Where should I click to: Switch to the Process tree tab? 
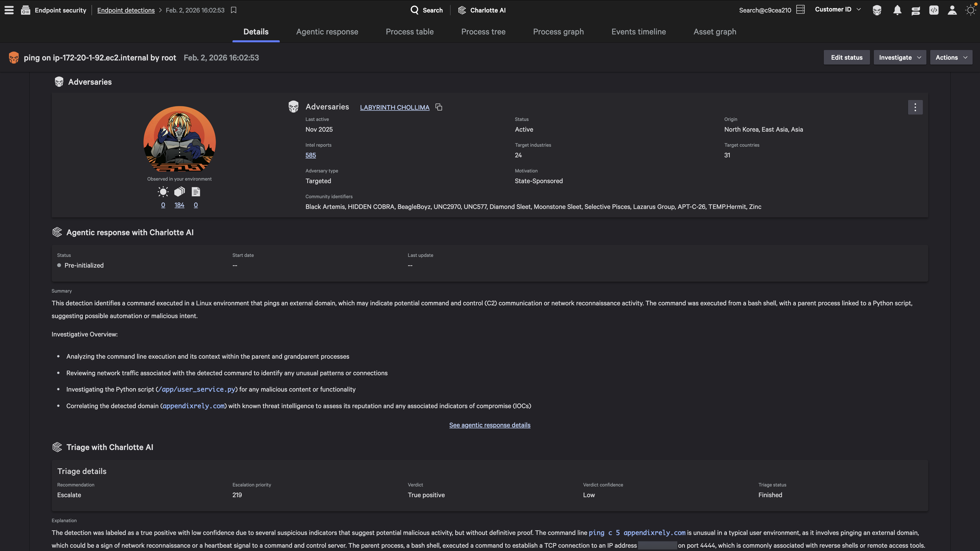click(x=483, y=32)
